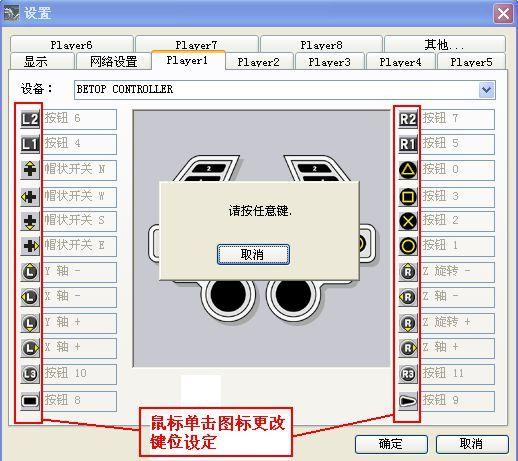The height and width of the screenshot is (461, 518).
Task: Click the 按钮 10 mapping field
Action: point(79,374)
